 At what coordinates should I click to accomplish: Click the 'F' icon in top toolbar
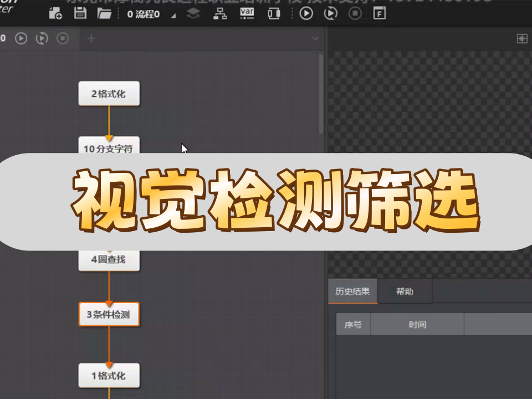[380, 14]
